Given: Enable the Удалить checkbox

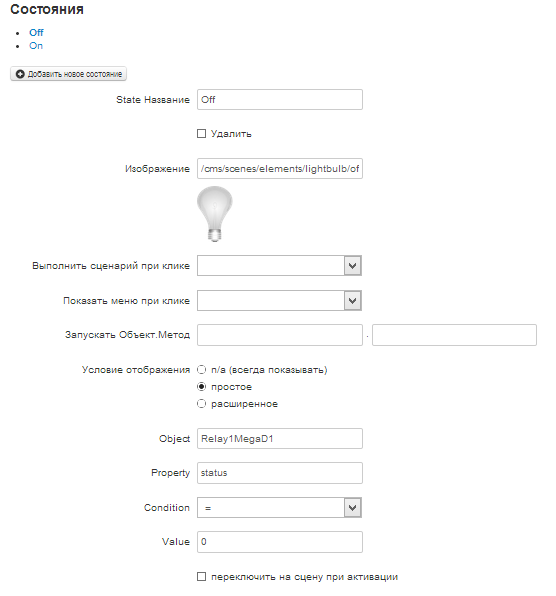Looking at the screenshot, I should tap(201, 133).
